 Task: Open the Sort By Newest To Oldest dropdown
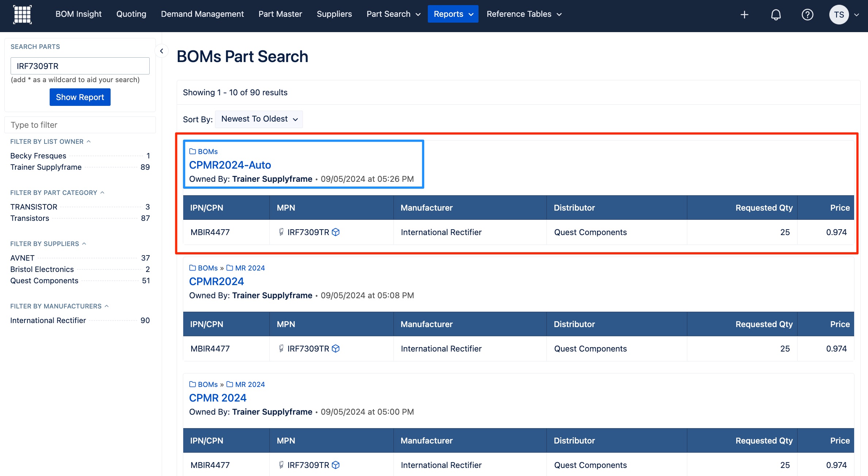259,119
